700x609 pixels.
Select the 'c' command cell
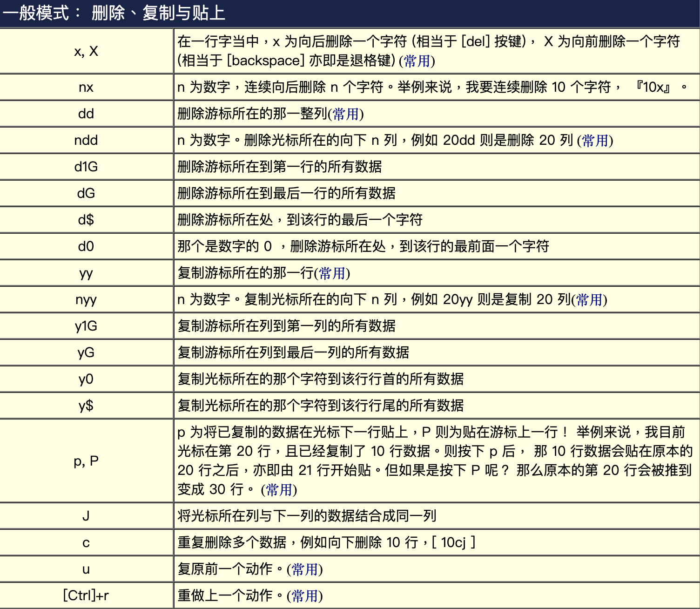(x=86, y=542)
